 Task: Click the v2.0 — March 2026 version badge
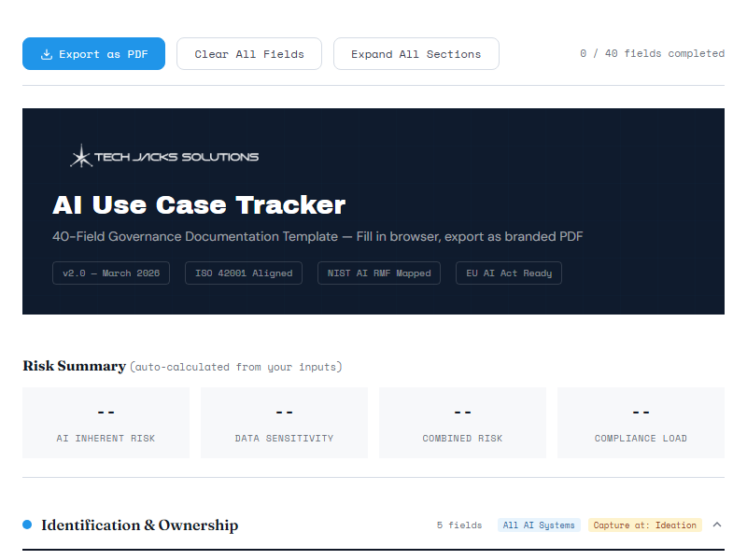tap(111, 273)
